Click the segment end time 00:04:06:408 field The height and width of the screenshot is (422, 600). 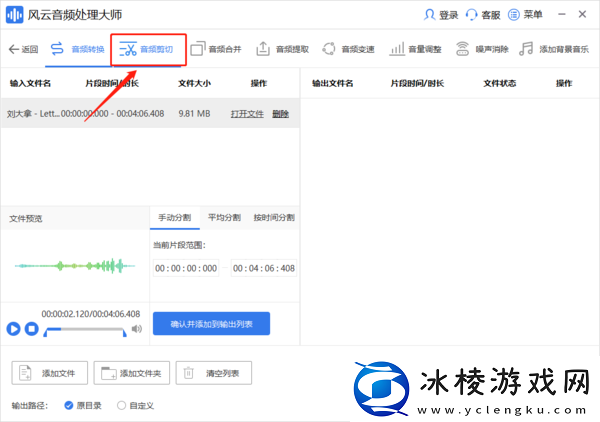[264, 268]
